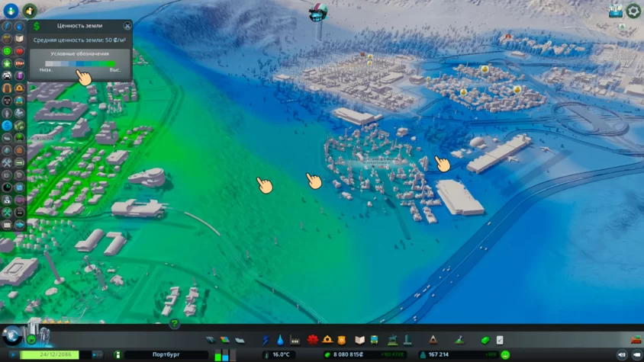Open Public Transport bus build menu
644x362 pixels.
[374, 340]
